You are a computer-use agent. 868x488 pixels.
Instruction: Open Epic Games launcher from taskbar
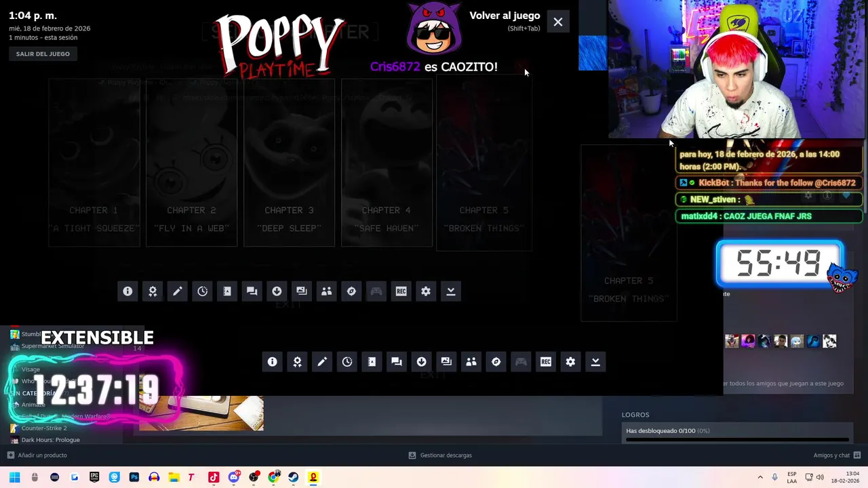click(94, 477)
